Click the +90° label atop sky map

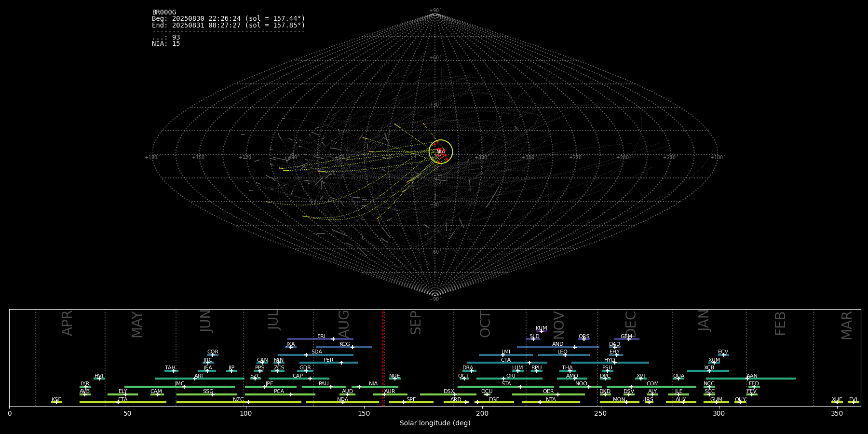(435, 10)
